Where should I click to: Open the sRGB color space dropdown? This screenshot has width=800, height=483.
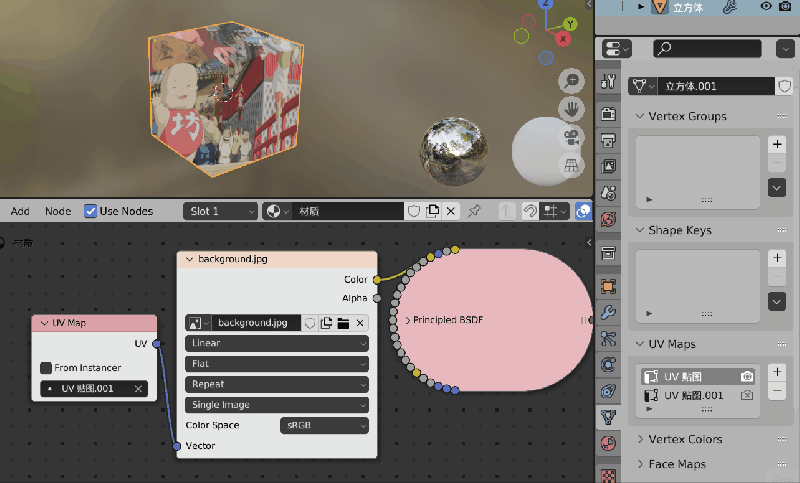point(324,425)
